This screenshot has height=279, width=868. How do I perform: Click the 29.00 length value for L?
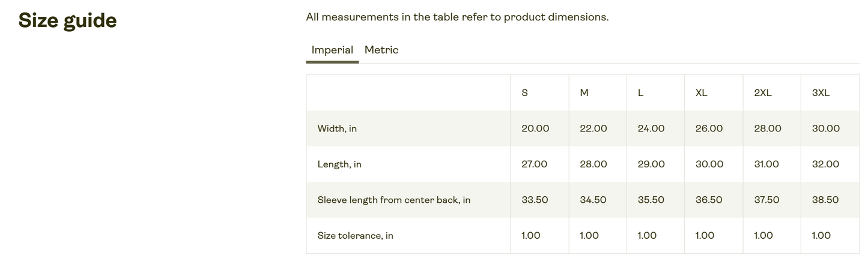pos(651,164)
